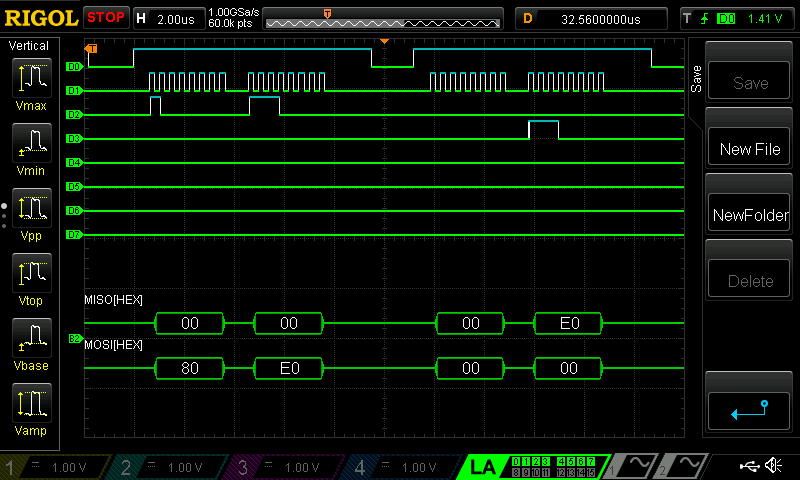800x480 pixels.
Task: Select the D6 channel label
Action: 74,210
